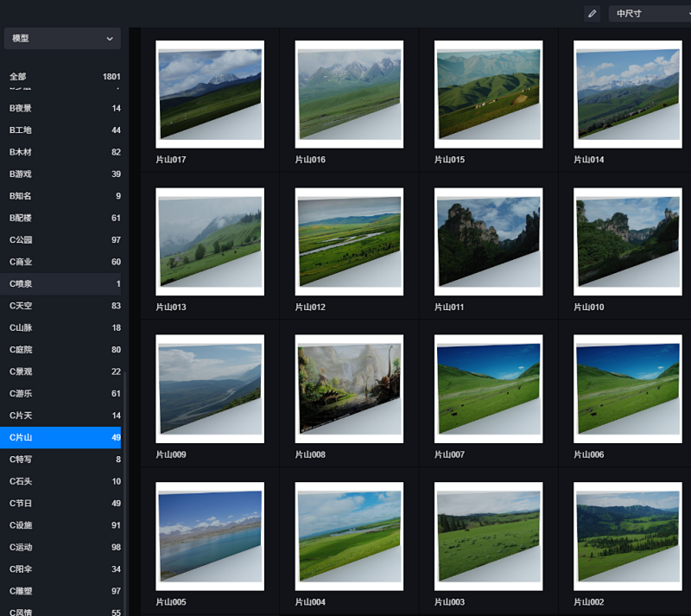This screenshot has height=616, width=691.
Task: Open the C景观 category
Action: coord(60,372)
